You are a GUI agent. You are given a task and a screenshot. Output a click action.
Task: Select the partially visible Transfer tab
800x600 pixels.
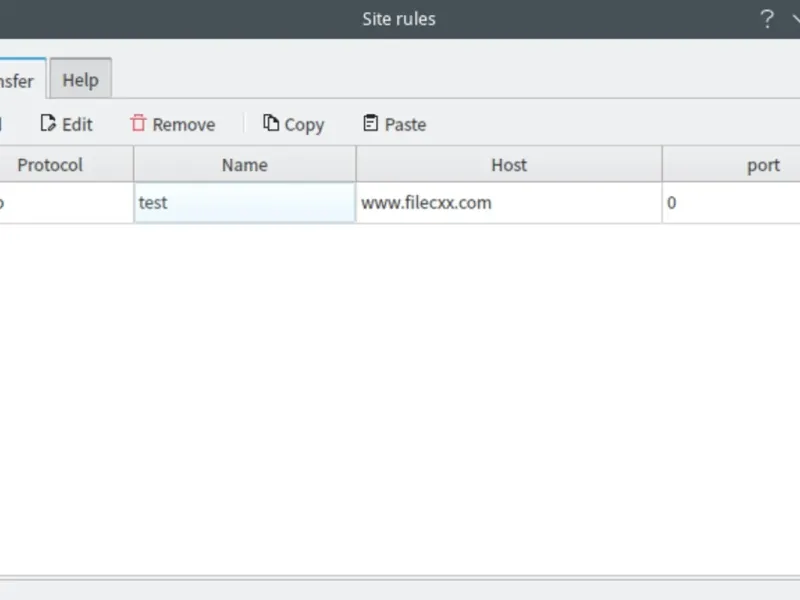coord(18,81)
